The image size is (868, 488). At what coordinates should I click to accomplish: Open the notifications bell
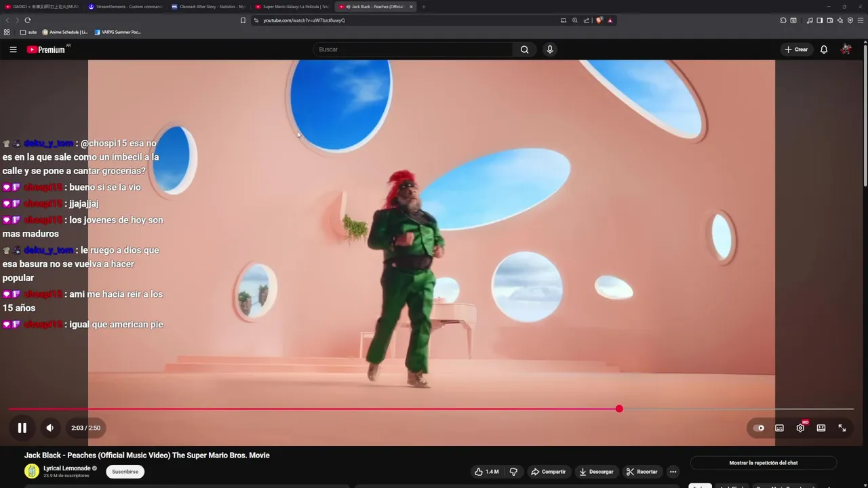824,49
